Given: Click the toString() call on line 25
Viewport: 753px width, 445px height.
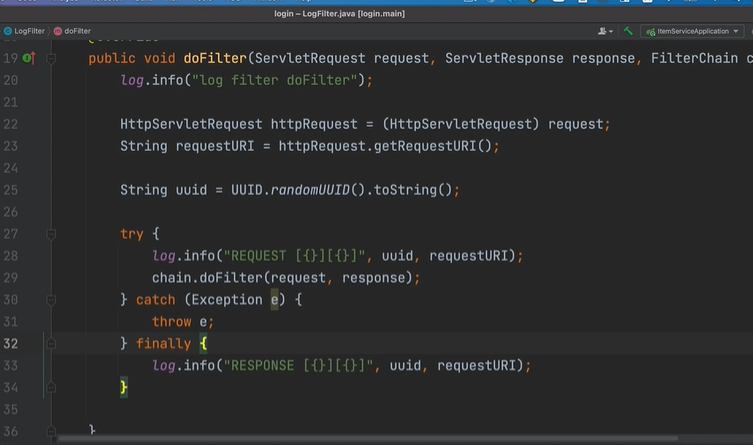Looking at the screenshot, I should coord(413,190).
